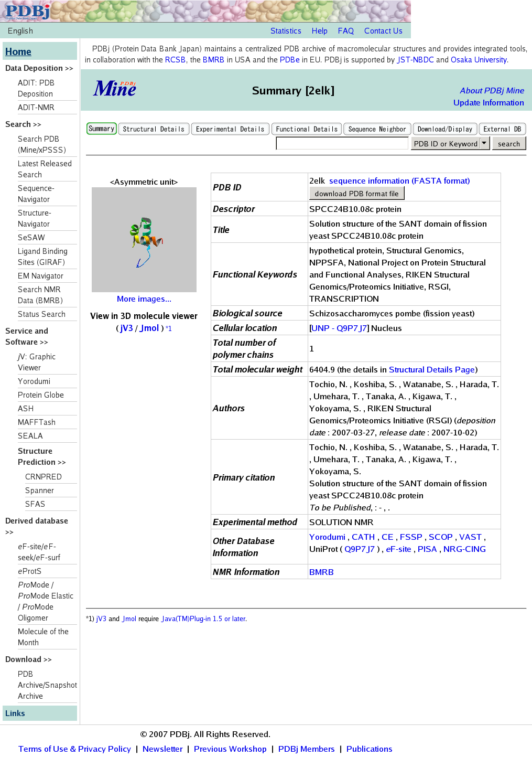
Task: Click About PDBj Mine link
Action: [x=492, y=90]
